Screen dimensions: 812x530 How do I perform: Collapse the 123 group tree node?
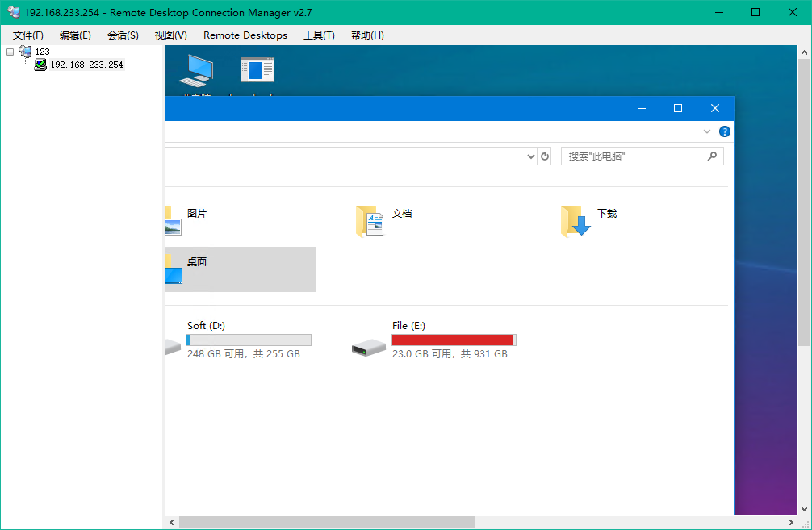tap(10, 52)
